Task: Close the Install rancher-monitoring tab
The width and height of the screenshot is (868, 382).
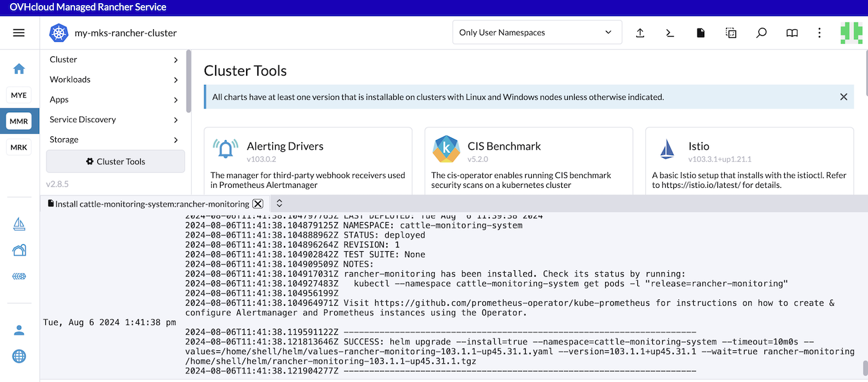Action: 258,204
